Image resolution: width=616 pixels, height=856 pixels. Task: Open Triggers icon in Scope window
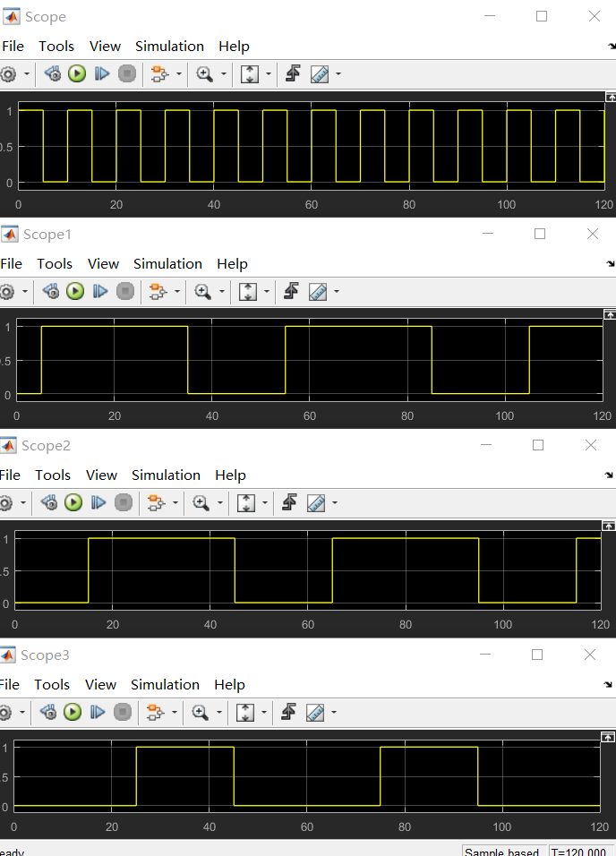[x=293, y=73]
